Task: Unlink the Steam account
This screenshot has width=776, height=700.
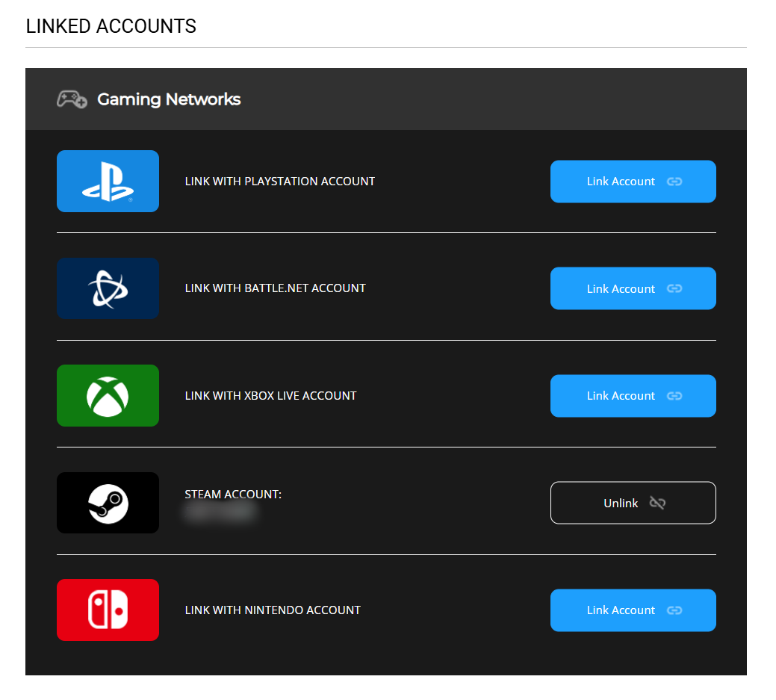Action: point(633,503)
